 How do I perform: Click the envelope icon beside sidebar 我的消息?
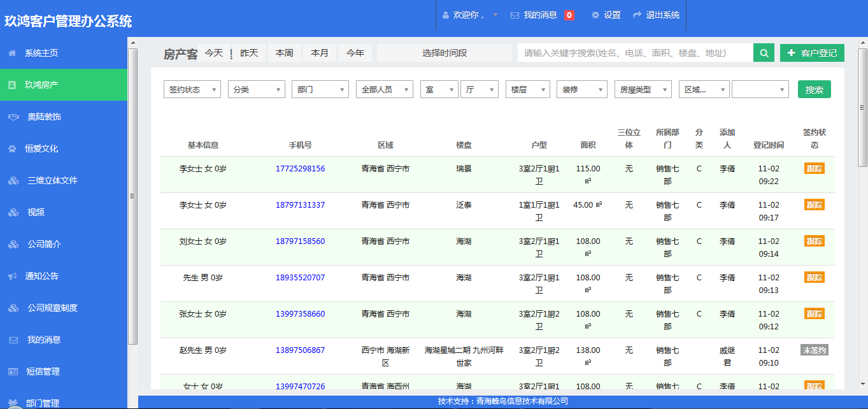(x=13, y=340)
